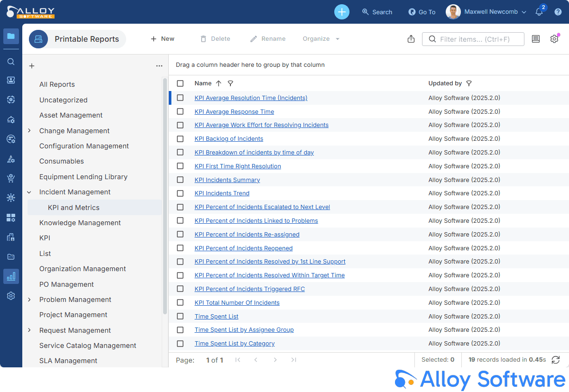Open the reports bar chart sidebar icon
This screenshot has height=392, width=569.
pyautogui.click(x=11, y=276)
